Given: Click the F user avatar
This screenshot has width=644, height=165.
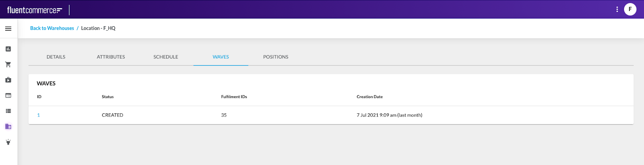Looking at the screenshot, I should point(630,9).
